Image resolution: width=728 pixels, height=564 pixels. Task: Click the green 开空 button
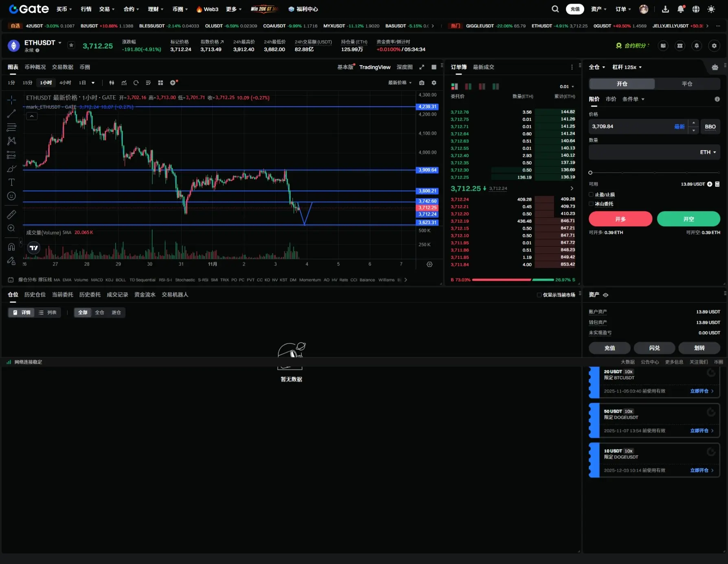689,219
